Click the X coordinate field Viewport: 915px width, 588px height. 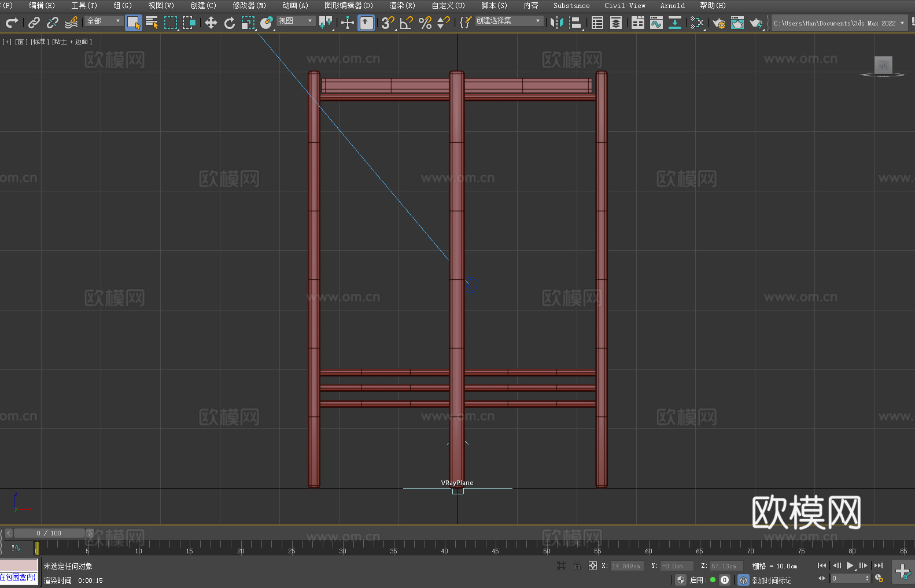click(x=627, y=566)
